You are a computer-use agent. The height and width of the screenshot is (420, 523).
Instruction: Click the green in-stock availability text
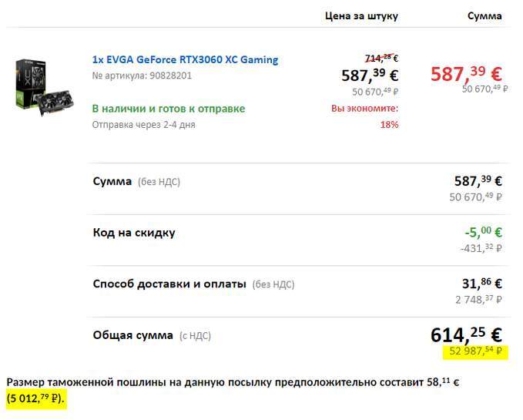tap(168, 109)
